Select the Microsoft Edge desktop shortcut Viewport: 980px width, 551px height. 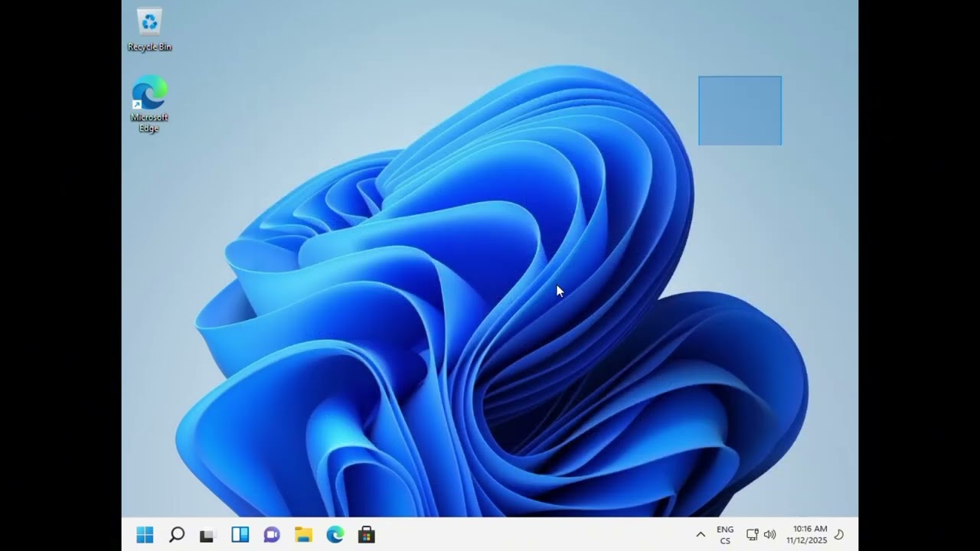(149, 104)
